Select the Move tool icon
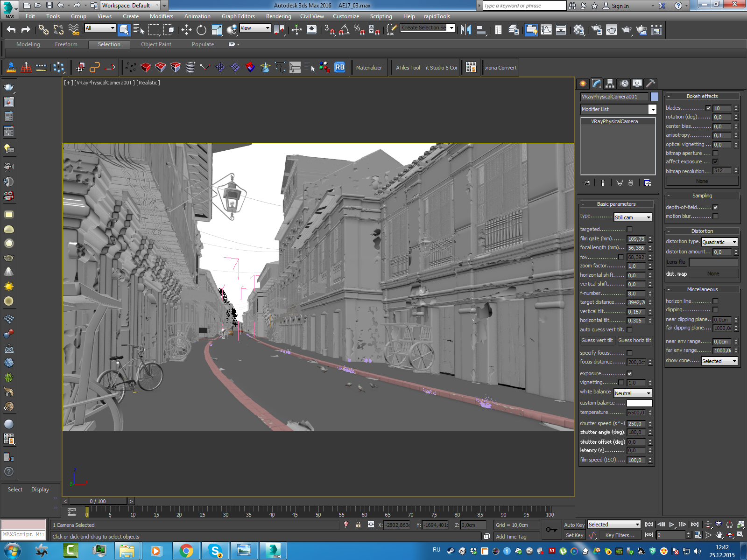The image size is (747, 560). 186,30
